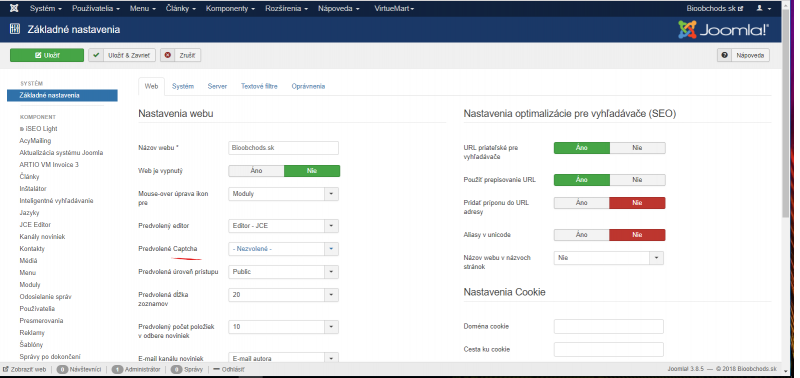
Task: Click the Základné nastavenia equalizer icon
Action: 15,30
